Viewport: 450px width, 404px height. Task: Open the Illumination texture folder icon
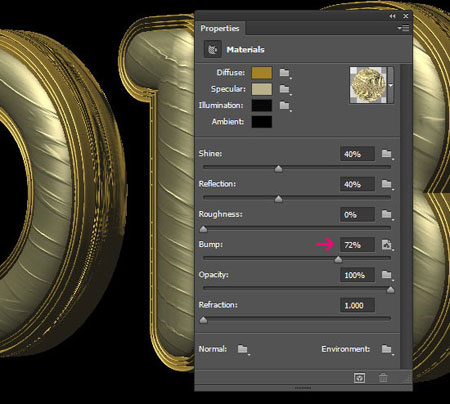tap(285, 106)
